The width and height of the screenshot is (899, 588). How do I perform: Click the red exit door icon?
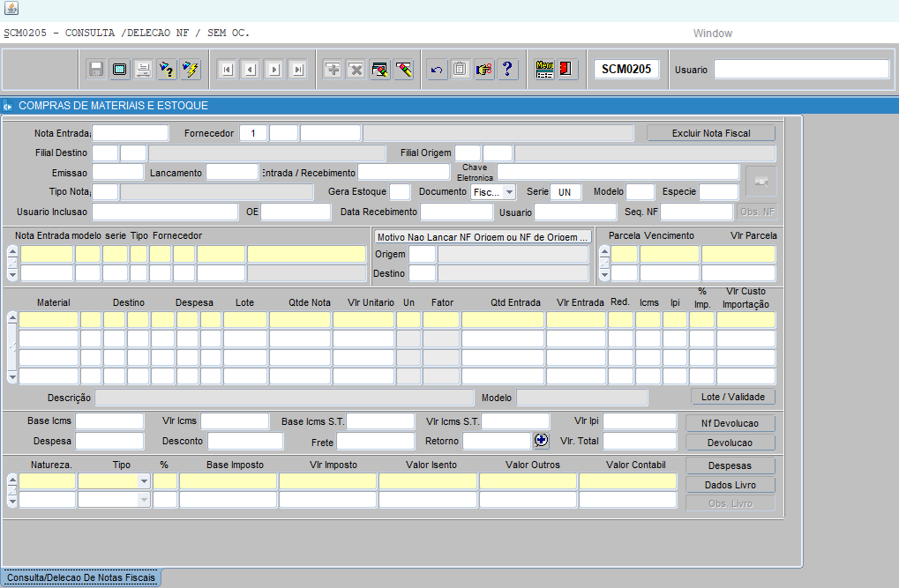click(x=567, y=70)
